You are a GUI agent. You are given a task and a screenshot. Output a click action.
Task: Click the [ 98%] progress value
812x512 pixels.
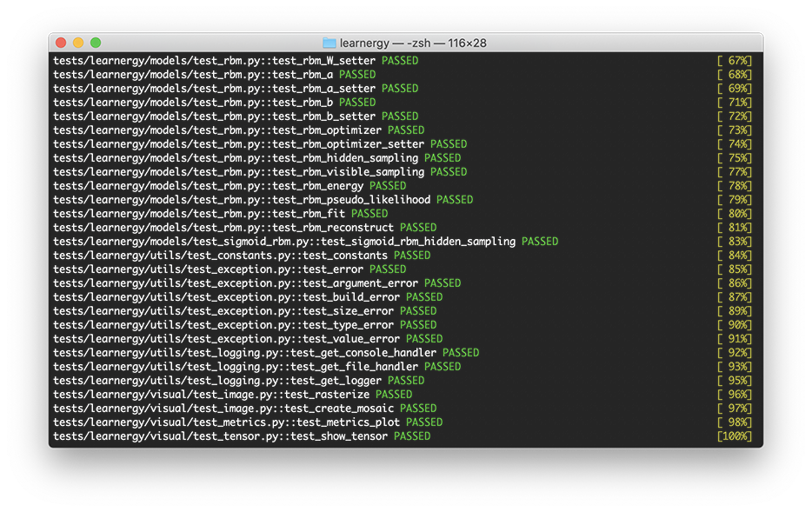[x=735, y=423]
